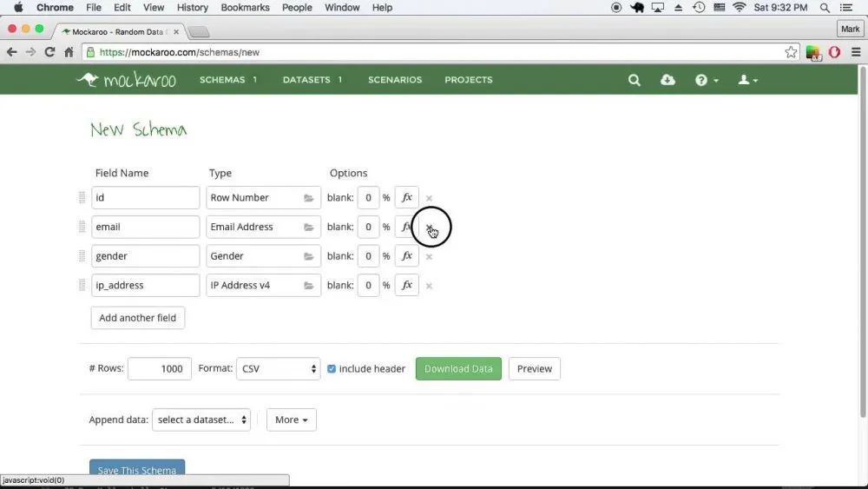Click the cloud download icon in navbar
Screen dimensions: 868x489
point(667,80)
